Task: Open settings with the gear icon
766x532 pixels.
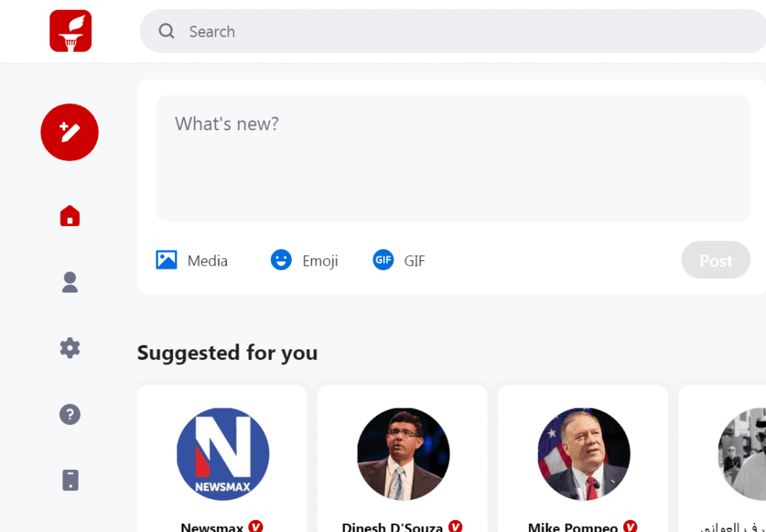Action: pos(70,349)
